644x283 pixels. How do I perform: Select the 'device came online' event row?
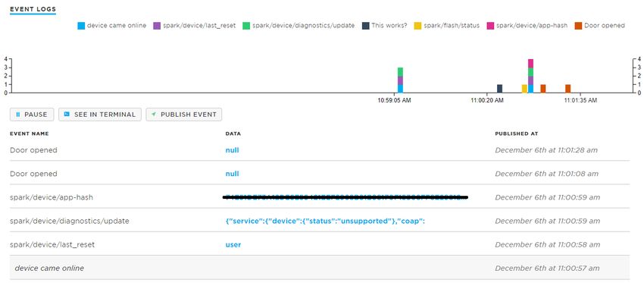pos(320,268)
